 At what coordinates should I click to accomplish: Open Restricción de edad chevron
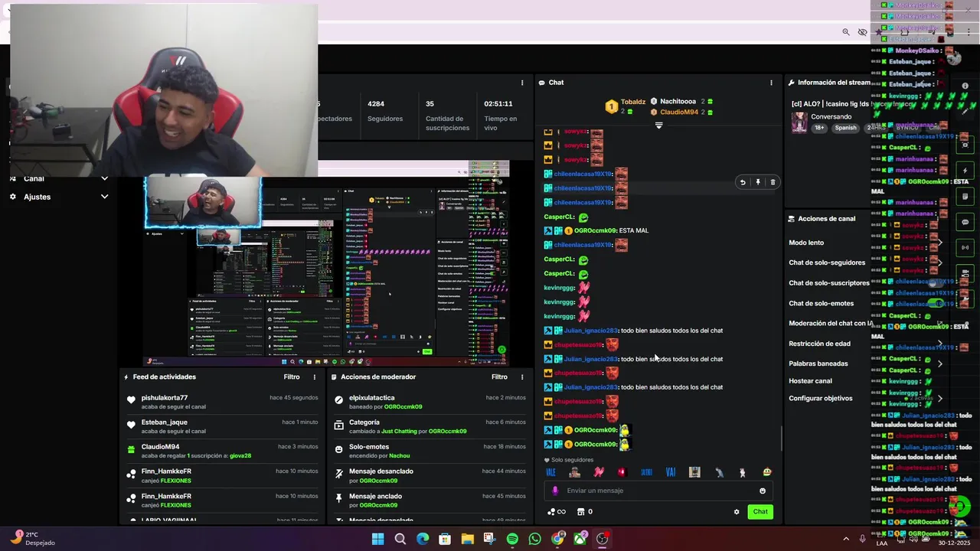point(940,344)
